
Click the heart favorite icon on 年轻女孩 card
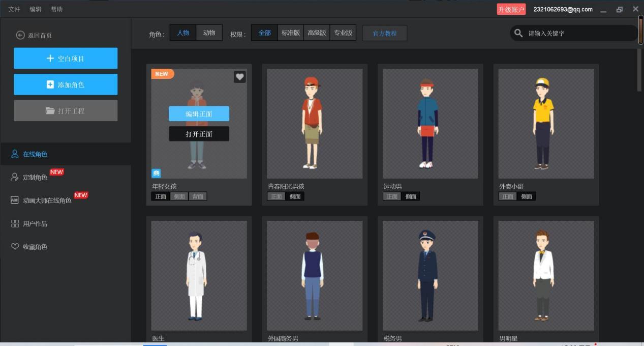[x=240, y=77]
